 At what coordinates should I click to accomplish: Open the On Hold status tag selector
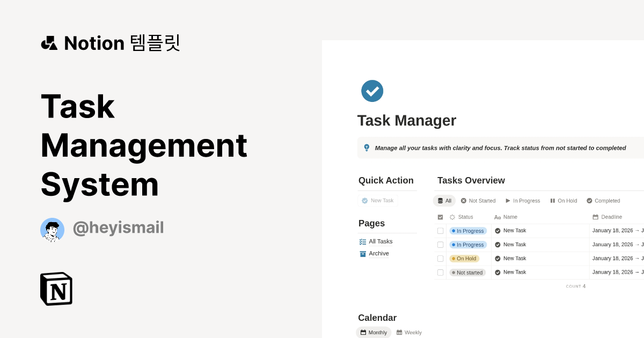(x=464, y=259)
